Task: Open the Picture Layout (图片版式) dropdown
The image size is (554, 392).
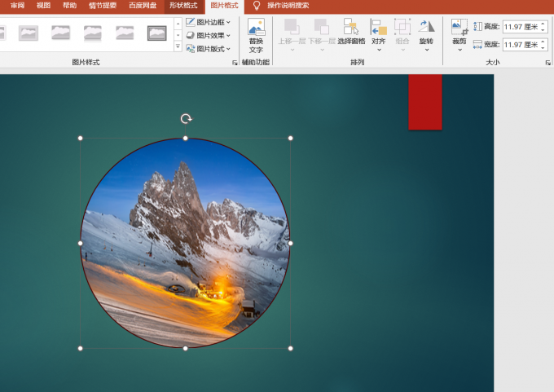Action: point(209,49)
